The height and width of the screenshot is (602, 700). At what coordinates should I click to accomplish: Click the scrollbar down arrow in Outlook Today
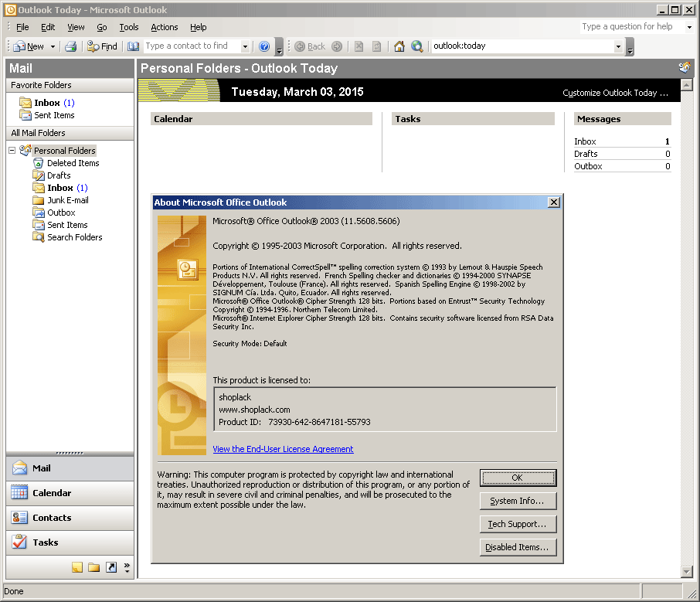tap(687, 572)
